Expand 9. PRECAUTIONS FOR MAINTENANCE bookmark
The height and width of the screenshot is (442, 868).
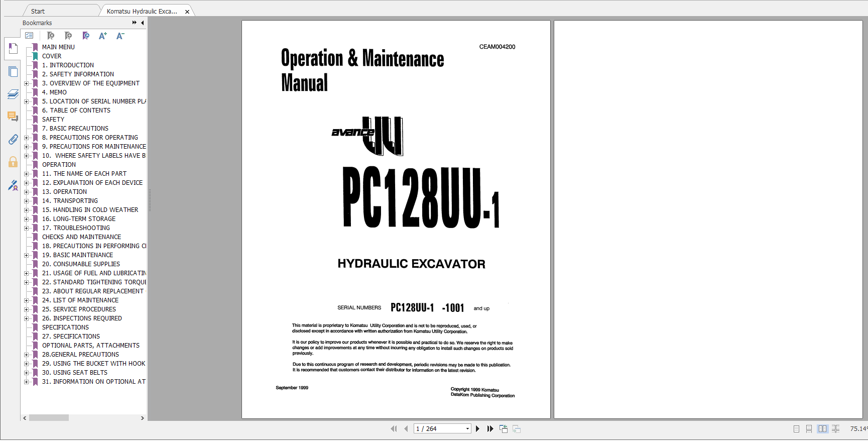(26, 147)
